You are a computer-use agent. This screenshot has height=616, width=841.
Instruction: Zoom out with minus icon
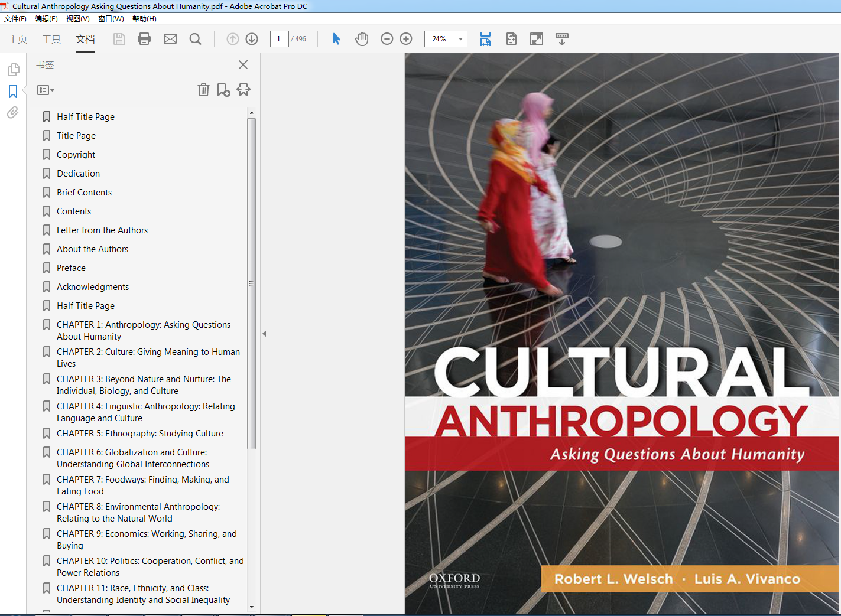click(x=387, y=39)
